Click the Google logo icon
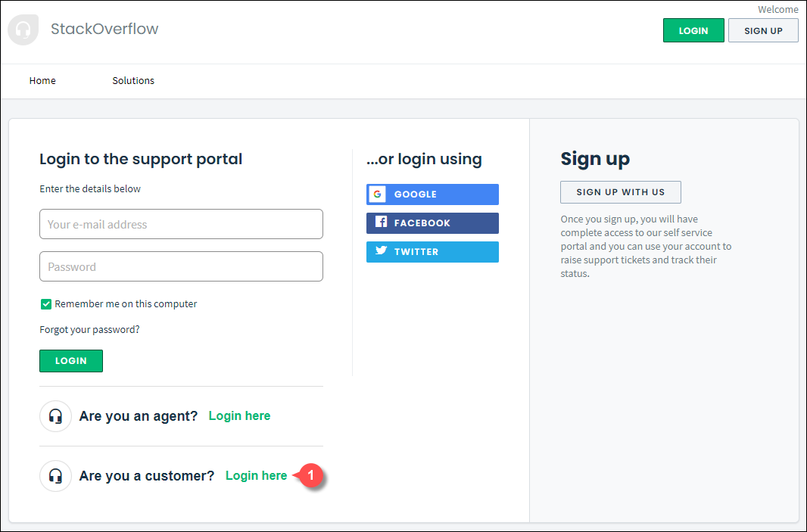Viewport: 807px width, 532px height. (x=377, y=194)
